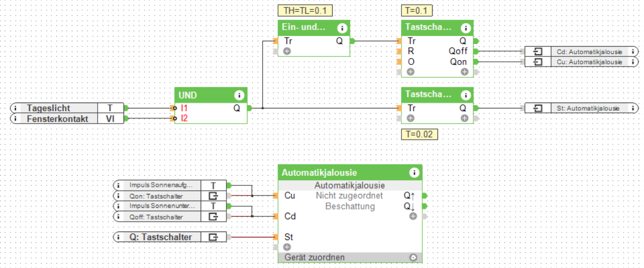Screen dimensions: 644x268
Task: Click info icon of Q: Tastschalter reference
Action: point(119,236)
